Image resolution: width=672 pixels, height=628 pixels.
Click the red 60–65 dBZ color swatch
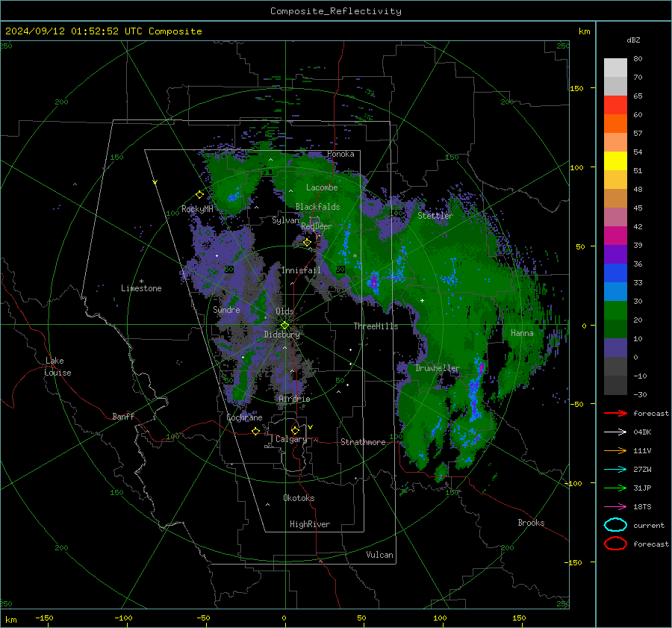click(x=615, y=105)
